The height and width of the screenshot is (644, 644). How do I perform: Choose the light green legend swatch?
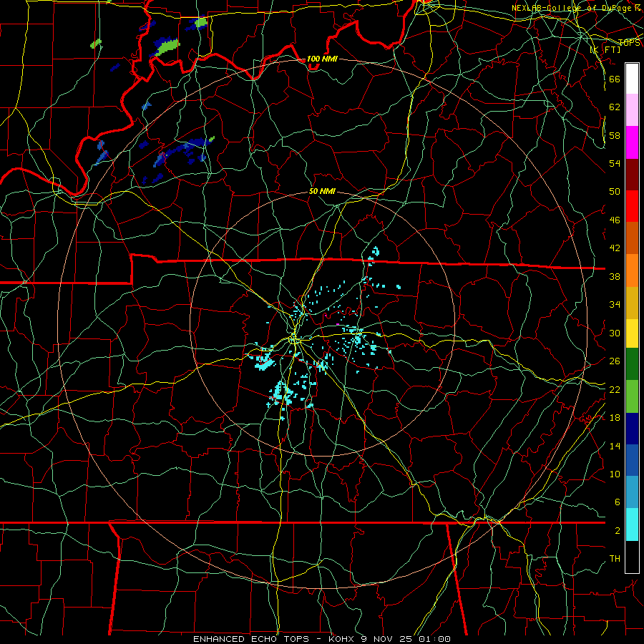(x=632, y=396)
